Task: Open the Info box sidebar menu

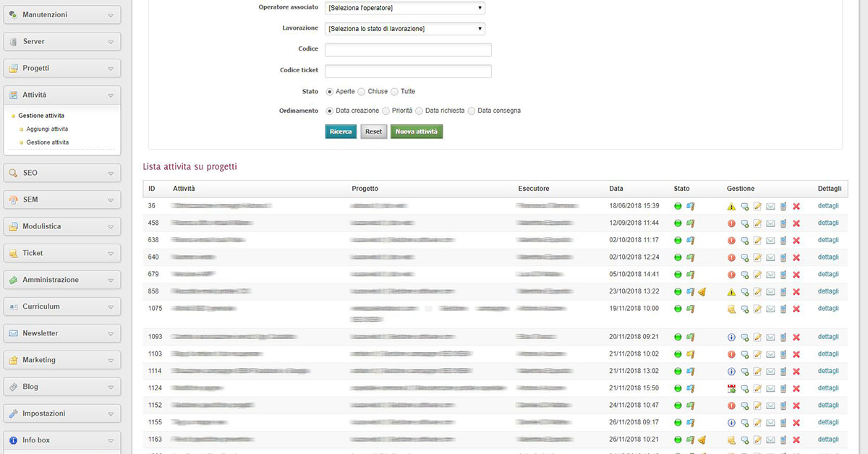Action: point(62,440)
